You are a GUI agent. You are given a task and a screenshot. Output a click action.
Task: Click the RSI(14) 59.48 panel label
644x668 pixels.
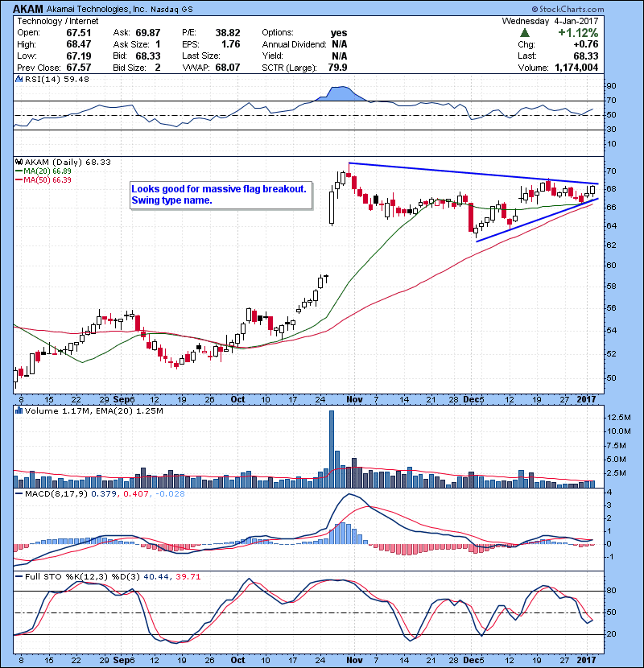coord(56,79)
